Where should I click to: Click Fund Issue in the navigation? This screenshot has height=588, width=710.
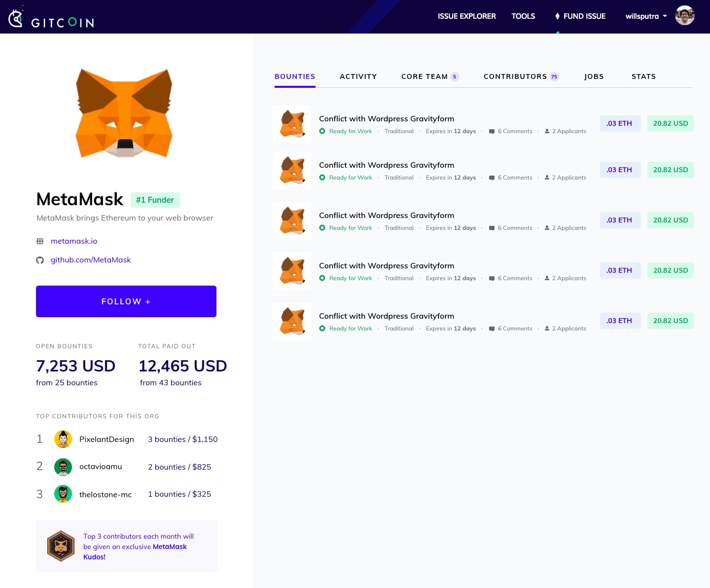coord(580,16)
